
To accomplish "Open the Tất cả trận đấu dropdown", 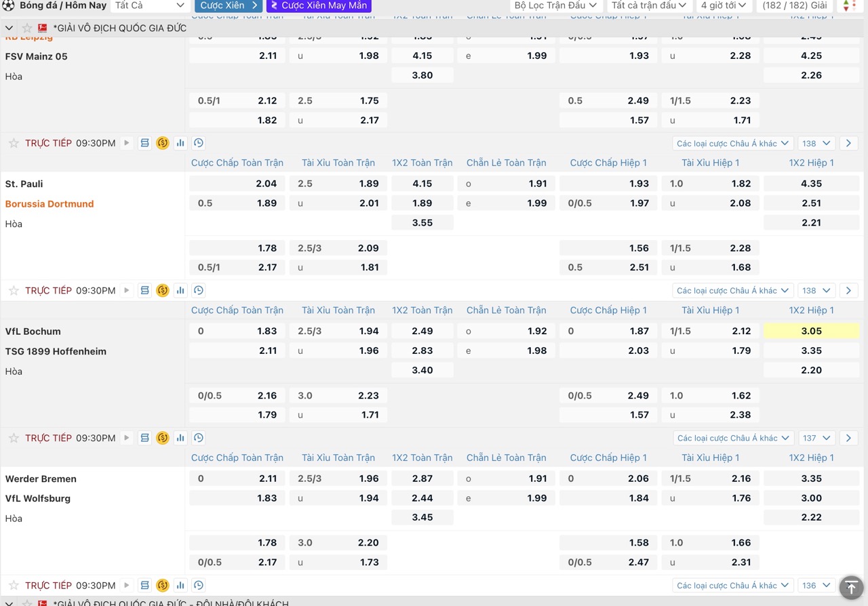I will [x=649, y=5].
